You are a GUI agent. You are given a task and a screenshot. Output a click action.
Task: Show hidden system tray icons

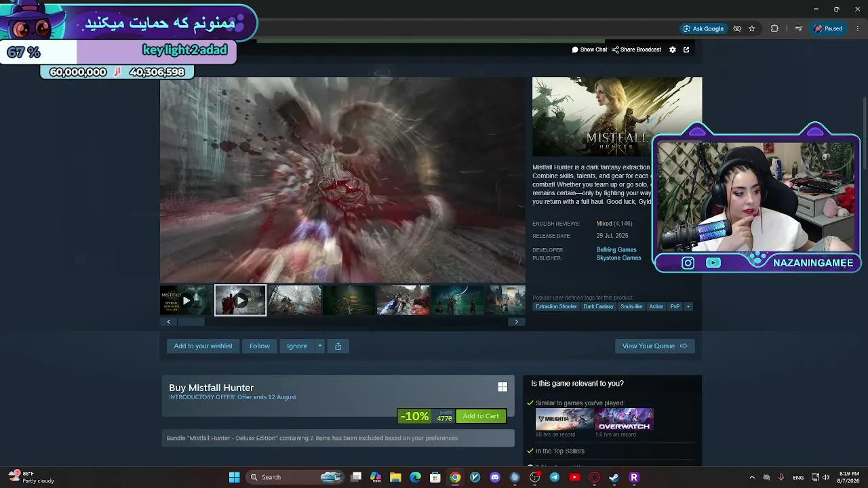click(752, 477)
